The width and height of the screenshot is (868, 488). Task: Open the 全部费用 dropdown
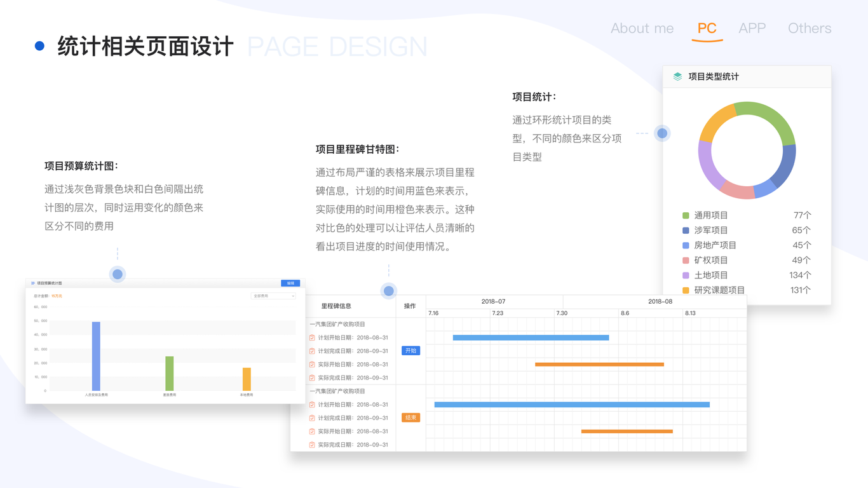tap(273, 296)
